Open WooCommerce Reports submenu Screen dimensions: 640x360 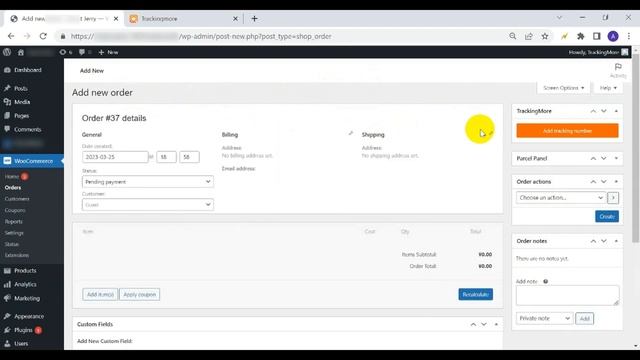pos(13,222)
